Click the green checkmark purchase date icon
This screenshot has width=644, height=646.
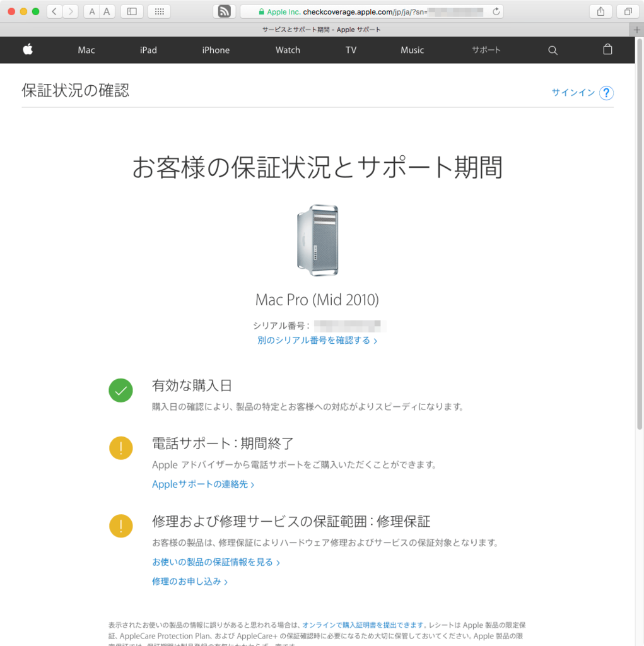120,390
